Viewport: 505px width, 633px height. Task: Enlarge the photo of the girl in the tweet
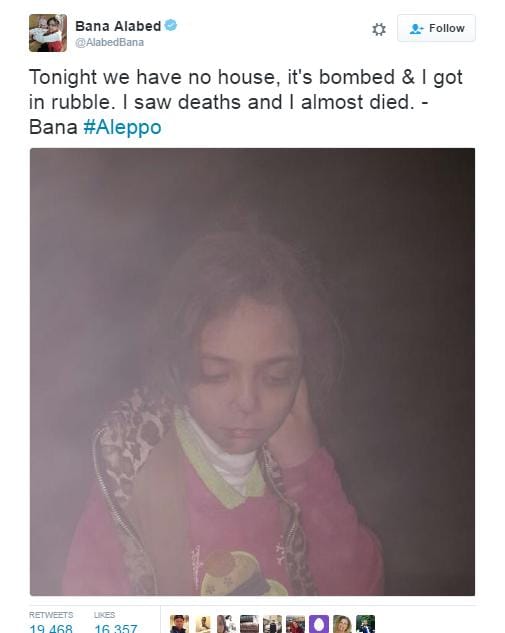[x=252, y=372]
